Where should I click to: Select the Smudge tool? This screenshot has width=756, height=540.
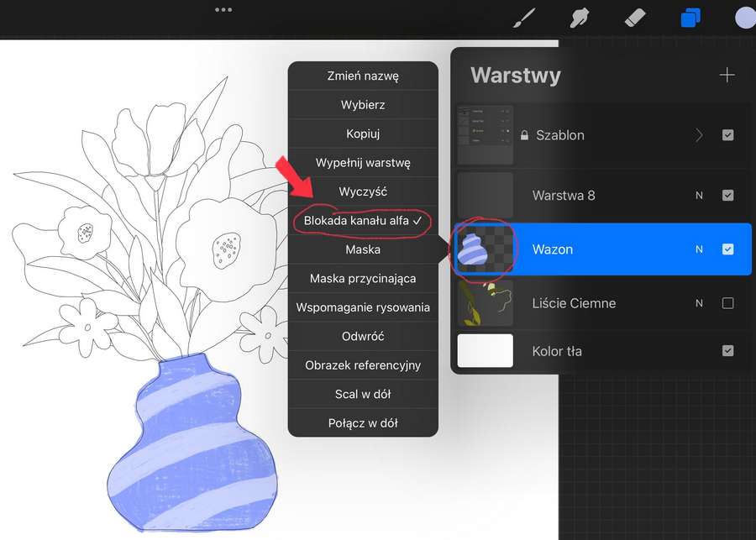tap(579, 18)
